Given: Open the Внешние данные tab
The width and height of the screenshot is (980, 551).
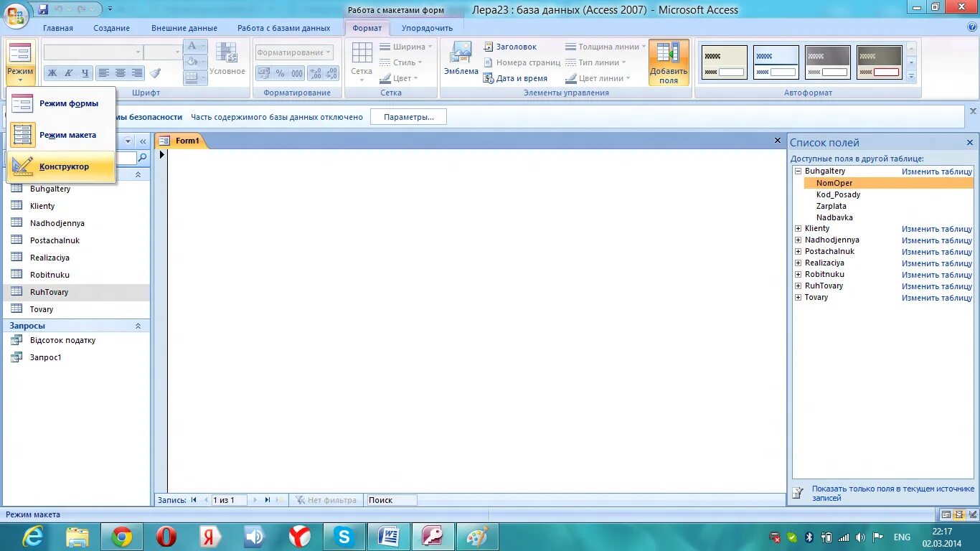Looking at the screenshot, I should 184,28.
